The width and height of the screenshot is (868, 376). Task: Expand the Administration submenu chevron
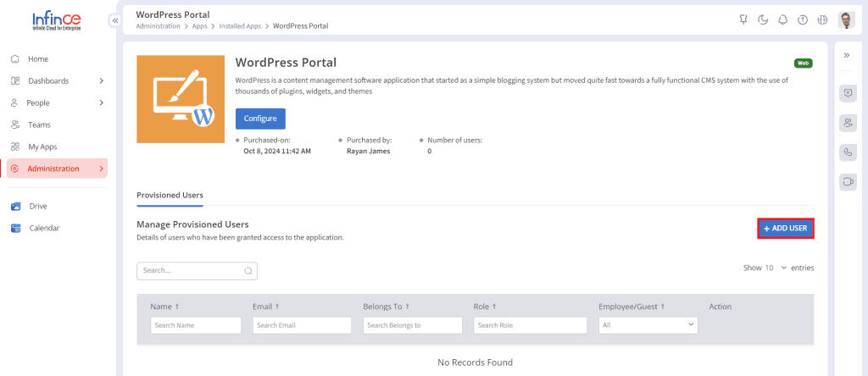click(x=102, y=169)
